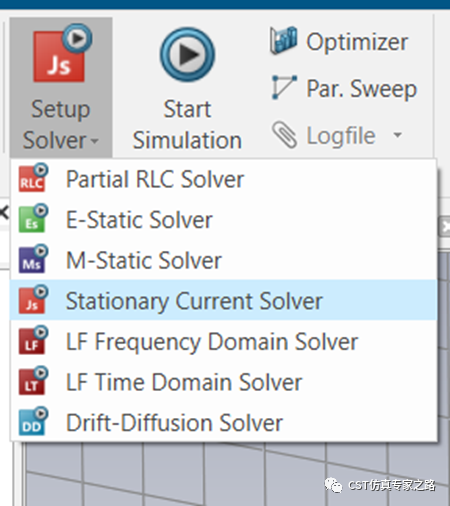Click the LF frequency solver icon
This screenshot has height=506, width=450.
[x=33, y=340]
